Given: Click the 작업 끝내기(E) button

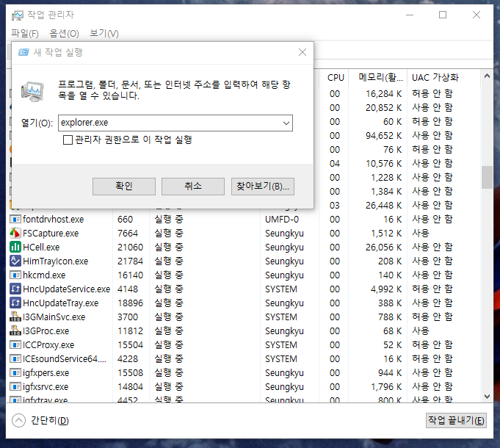Looking at the screenshot, I should pyautogui.click(x=456, y=420).
